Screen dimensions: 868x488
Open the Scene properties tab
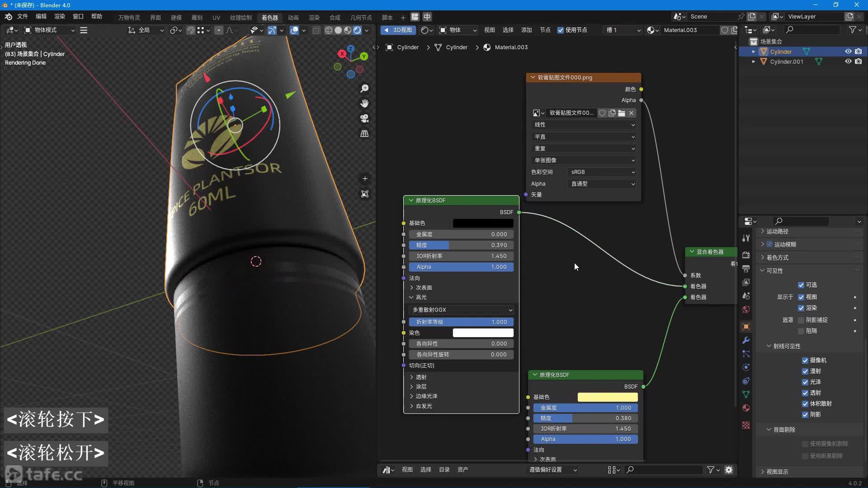(746, 296)
